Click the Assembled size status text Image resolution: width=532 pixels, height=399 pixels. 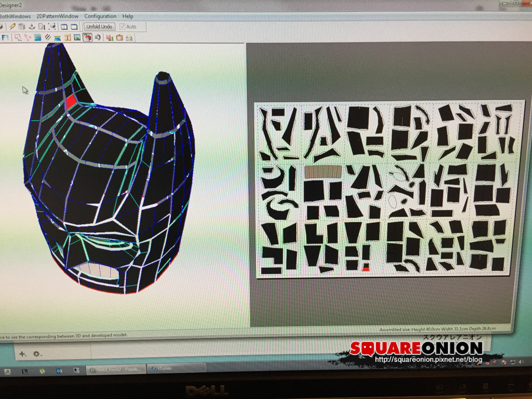pyautogui.click(x=437, y=329)
